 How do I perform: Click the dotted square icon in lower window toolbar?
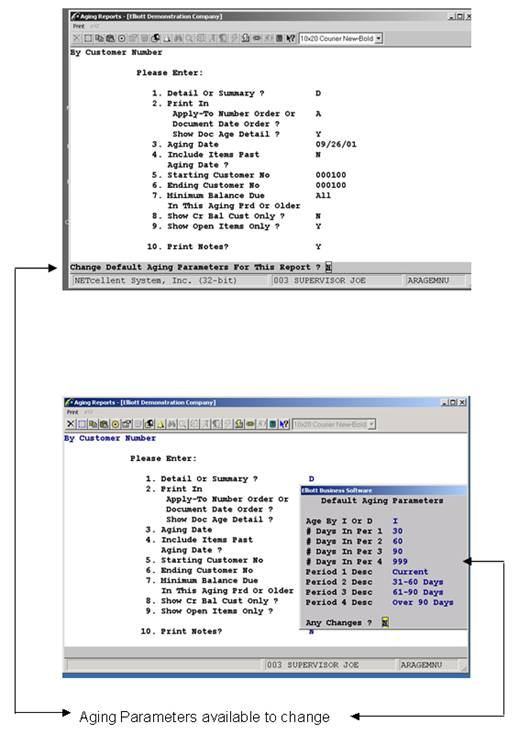pyautogui.click(x=82, y=424)
